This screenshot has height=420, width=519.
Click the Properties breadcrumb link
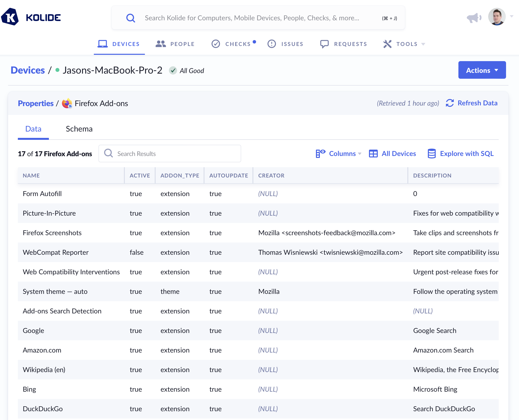pos(36,103)
